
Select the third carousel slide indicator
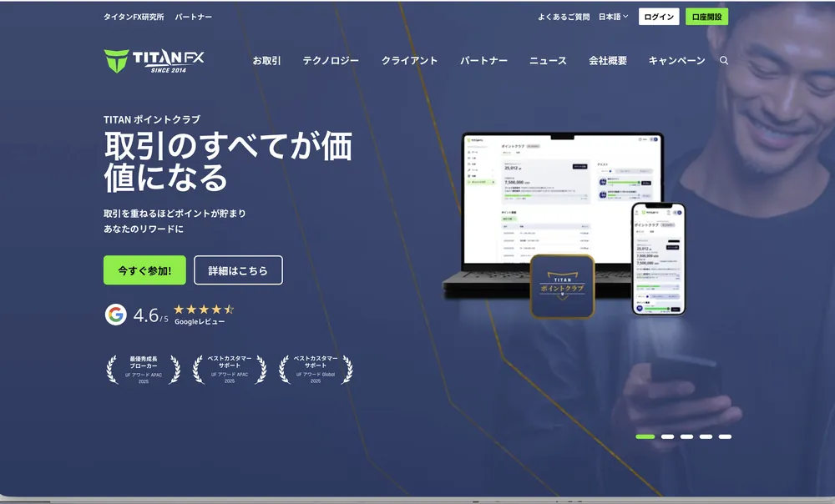pos(687,436)
